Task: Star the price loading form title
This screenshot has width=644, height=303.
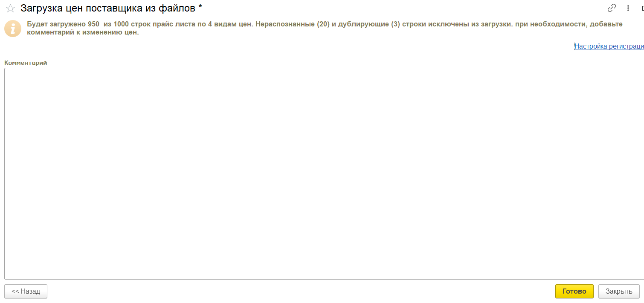Action: pos(10,8)
